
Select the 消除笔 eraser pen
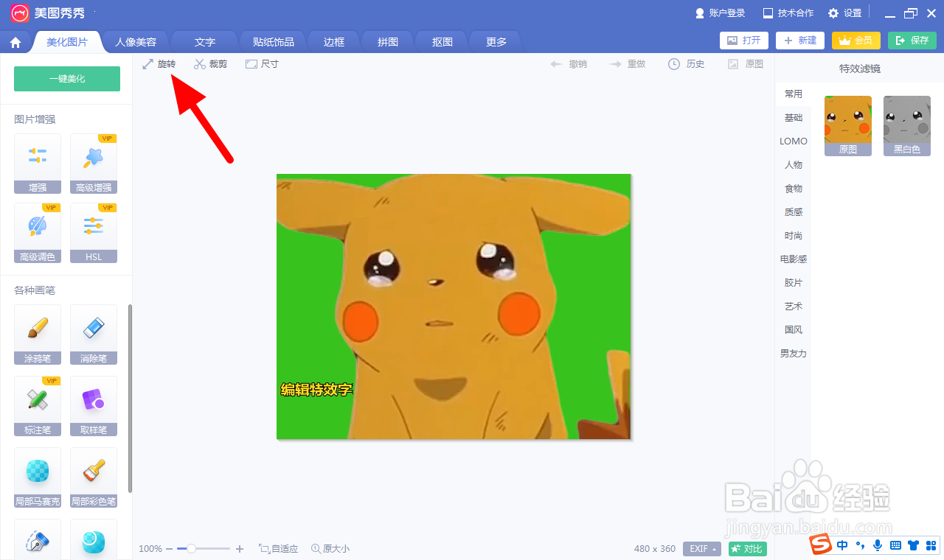[94, 335]
